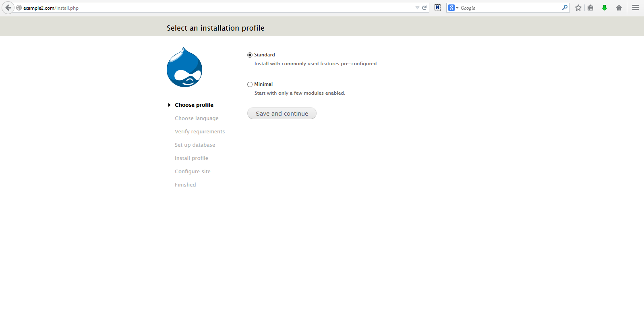The width and height of the screenshot is (644, 334).
Task: Click the Drupal drop logo
Action: (x=184, y=67)
